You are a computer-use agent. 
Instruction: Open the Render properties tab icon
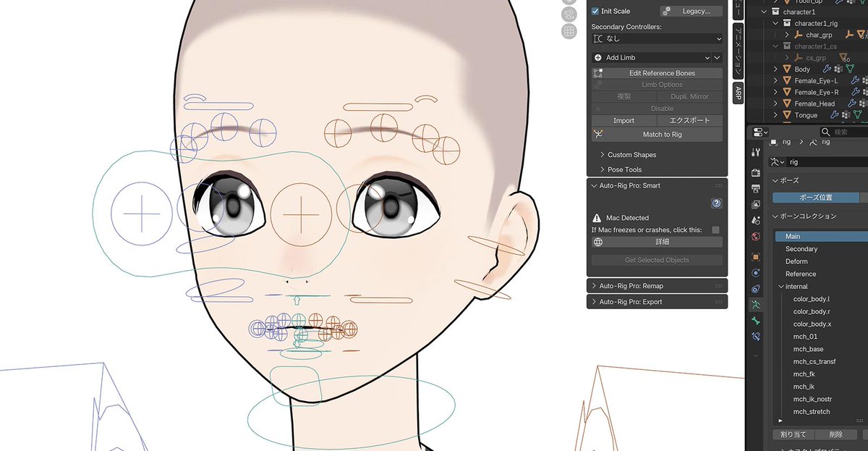click(756, 173)
